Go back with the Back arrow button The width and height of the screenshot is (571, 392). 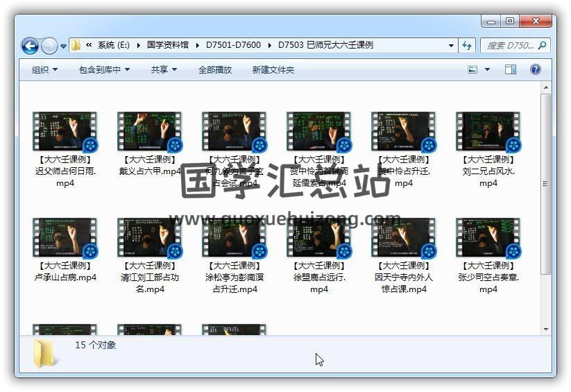tap(30, 46)
